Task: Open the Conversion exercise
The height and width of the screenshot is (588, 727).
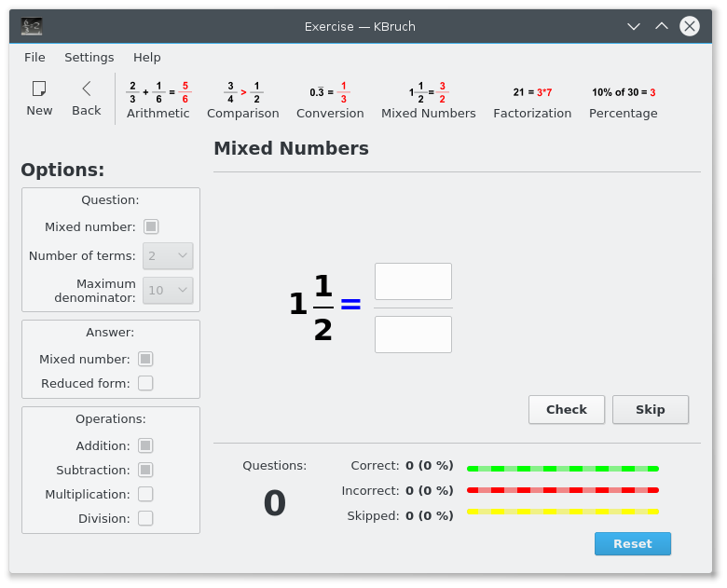Action: [x=330, y=100]
